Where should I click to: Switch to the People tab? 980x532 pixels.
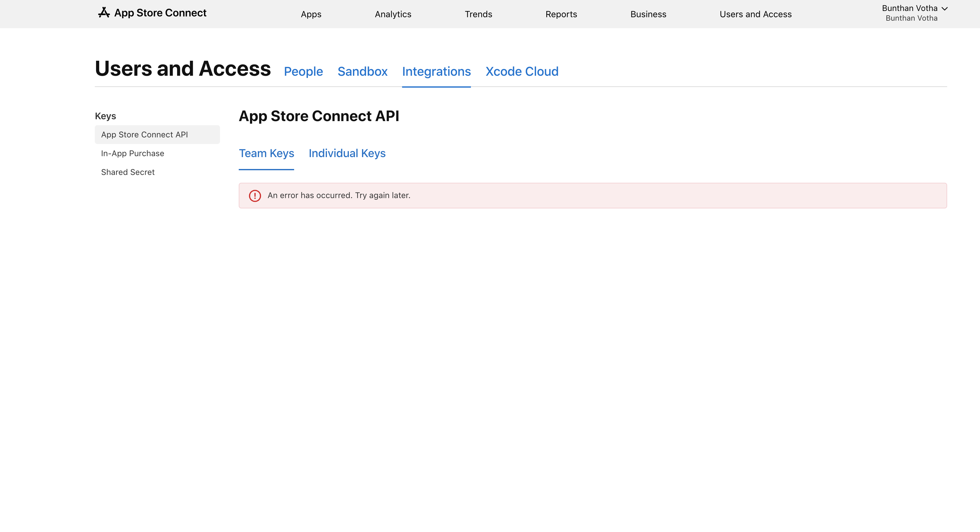303,72
